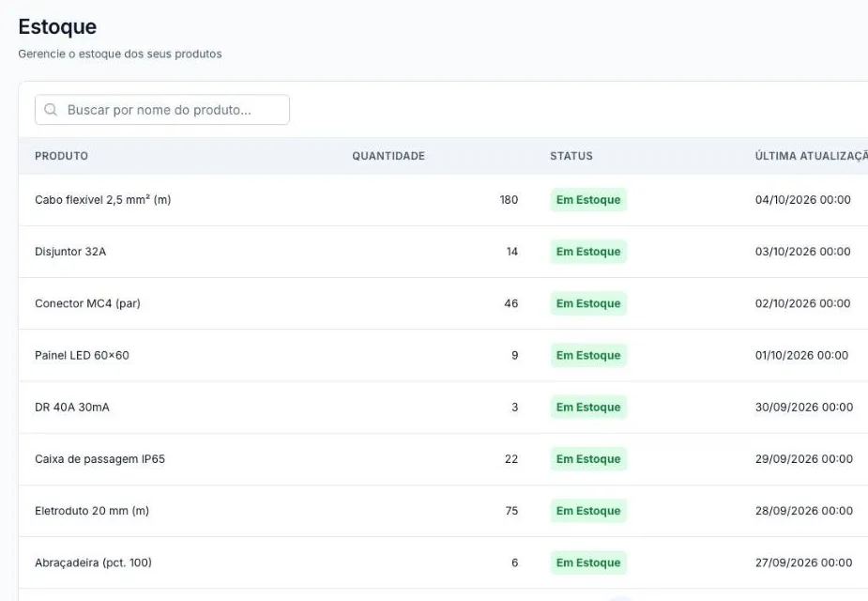The image size is (868, 601).
Task: Focus the 'Buscar por nome do produto' field
Action: 162,110
